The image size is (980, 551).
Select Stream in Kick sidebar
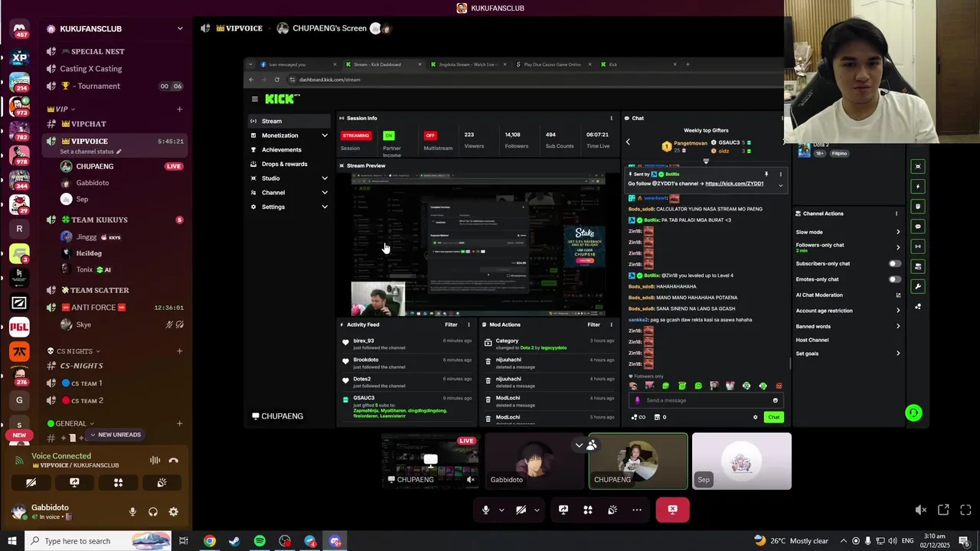(289, 121)
